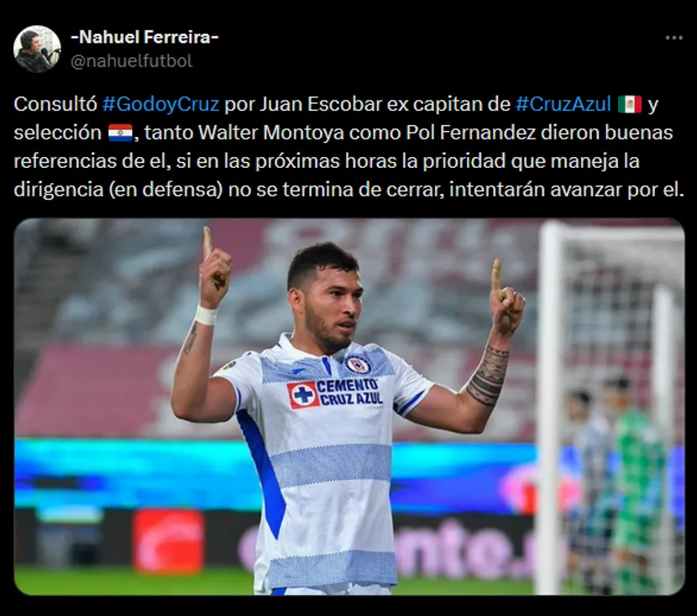Open the #CruzAzul hashtag
Viewport: 697px width, 616px height.
[563, 104]
